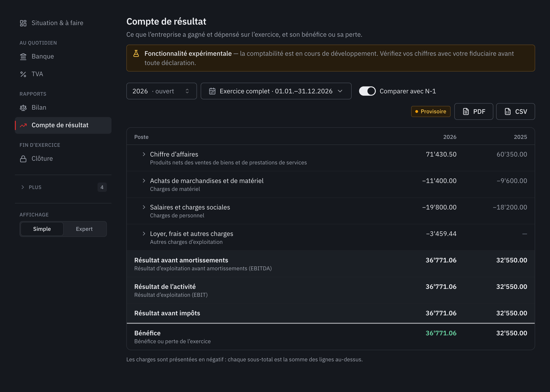
Task: Click the Résultat avant impôts label
Action: click(x=167, y=313)
